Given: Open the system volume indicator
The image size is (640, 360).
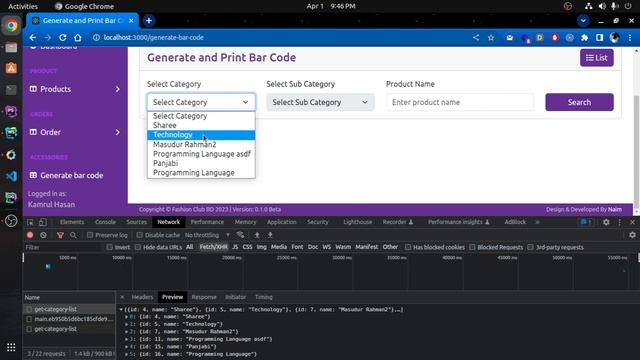Looking at the screenshot, I should click(x=602, y=6).
